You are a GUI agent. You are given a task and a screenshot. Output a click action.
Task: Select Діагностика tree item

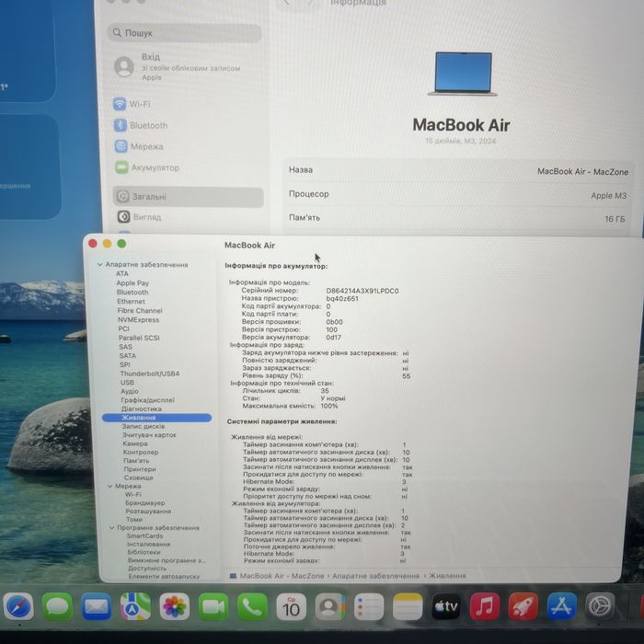point(142,408)
